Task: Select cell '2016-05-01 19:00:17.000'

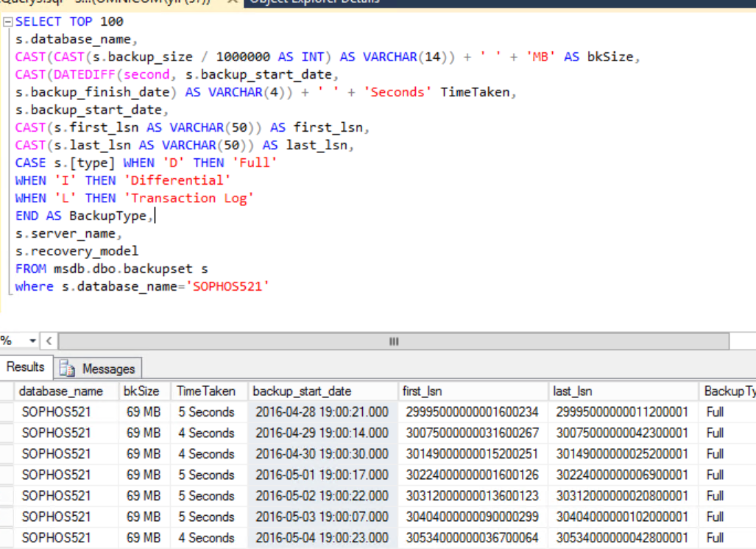Action: 322,475
